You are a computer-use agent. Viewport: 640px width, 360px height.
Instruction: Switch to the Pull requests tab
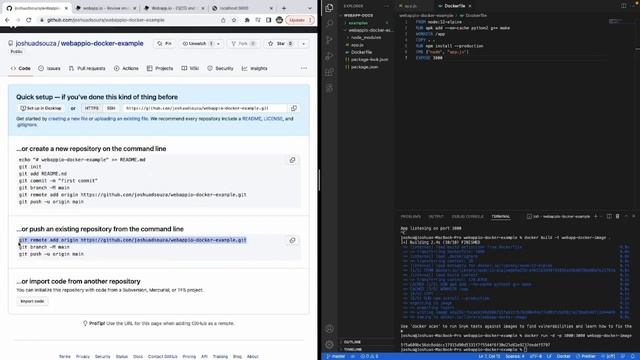[x=87, y=68]
